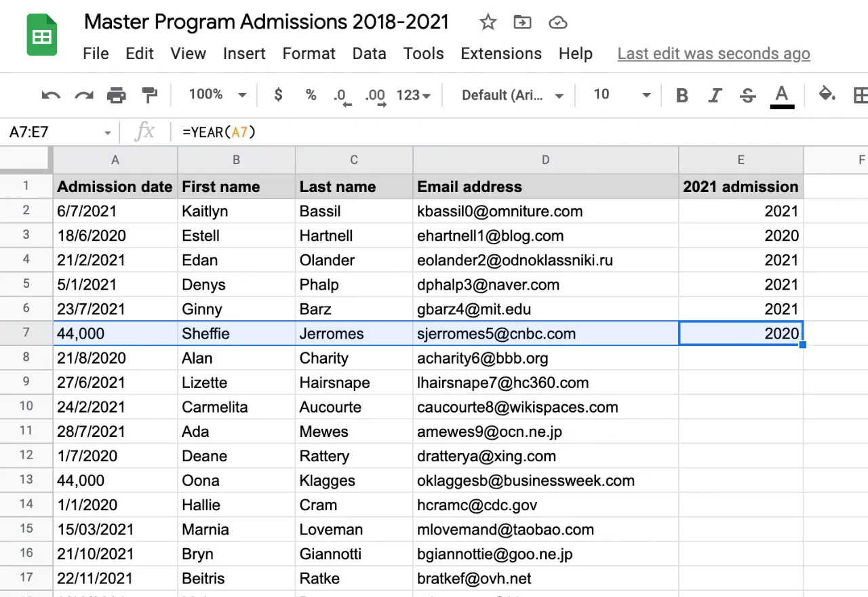The image size is (868, 597).
Task: Toggle italic formatting
Action: pyautogui.click(x=715, y=96)
